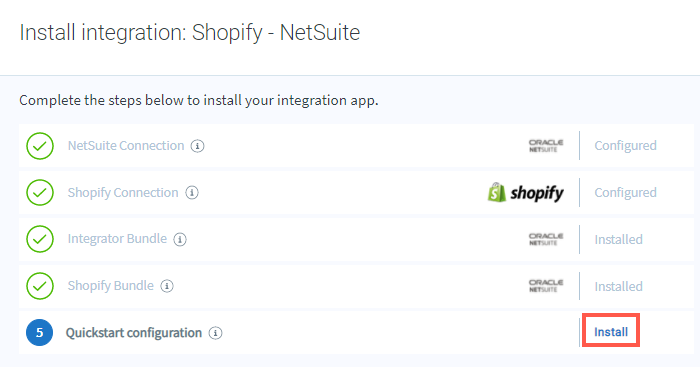Click Oracle NetSuite logo in Shopify Bundle row
Image resolution: width=700 pixels, height=367 pixels.
click(546, 286)
